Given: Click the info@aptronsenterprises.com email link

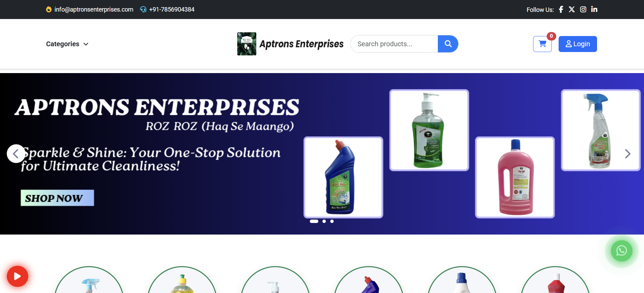Looking at the screenshot, I should pos(94,10).
